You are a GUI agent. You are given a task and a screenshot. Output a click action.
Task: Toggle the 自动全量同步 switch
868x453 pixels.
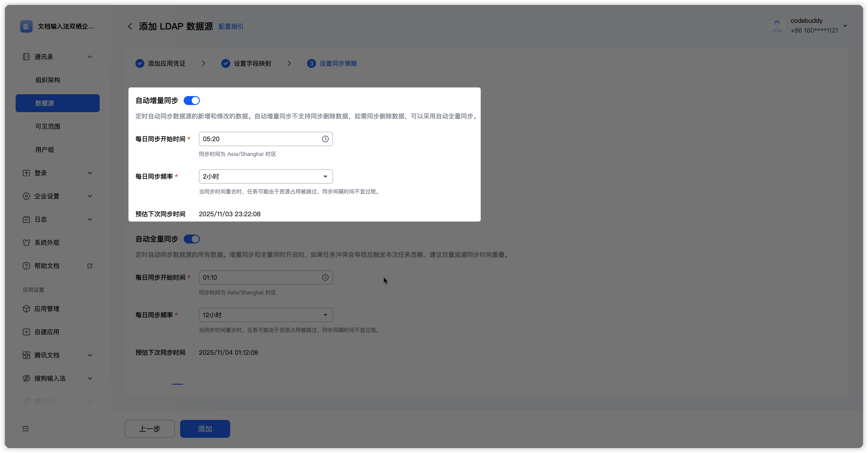tap(191, 239)
